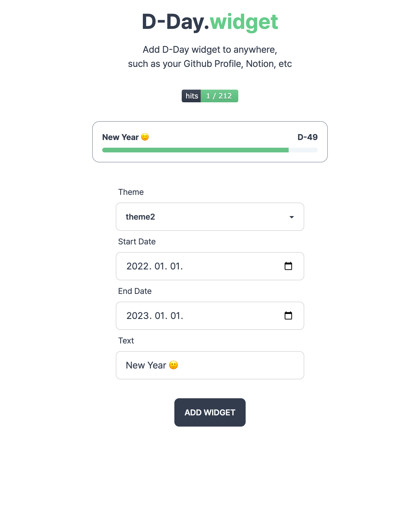Click the hits counter badge
This screenshot has height=510, width=420.
pyautogui.click(x=210, y=96)
